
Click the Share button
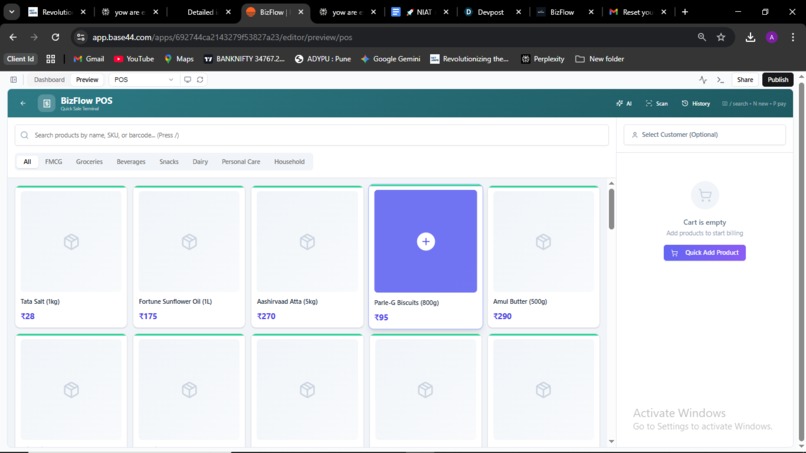(x=745, y=80)
